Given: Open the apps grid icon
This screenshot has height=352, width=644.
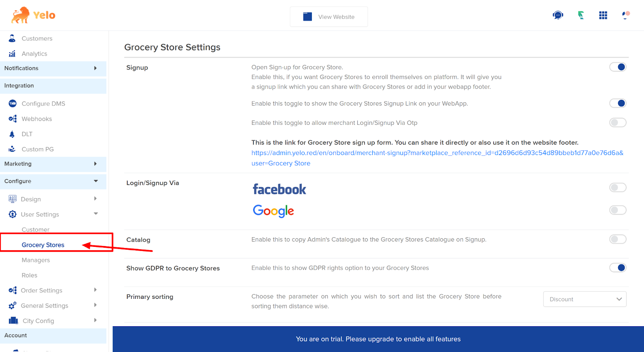Looking at the screenshot, I should (603, 15).
